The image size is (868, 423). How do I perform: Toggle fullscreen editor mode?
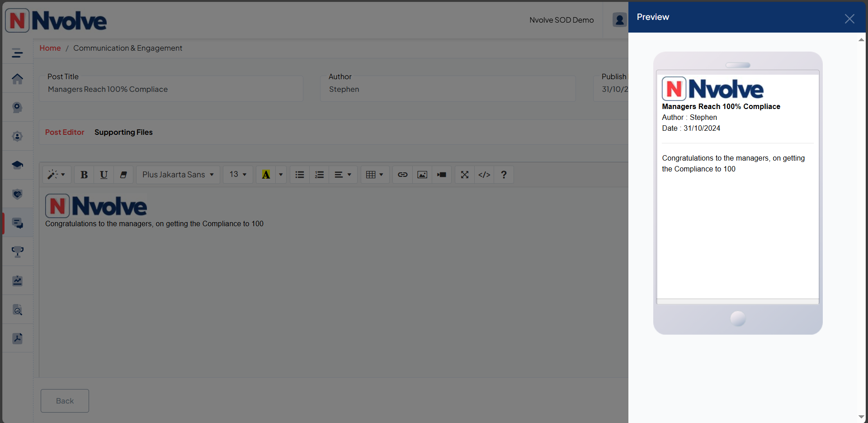465,175
